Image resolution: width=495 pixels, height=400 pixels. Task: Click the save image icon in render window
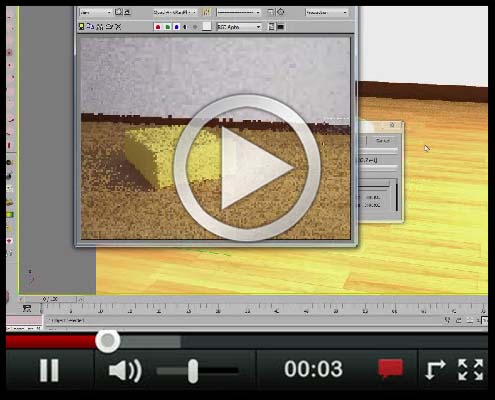[x=81, y=27]
